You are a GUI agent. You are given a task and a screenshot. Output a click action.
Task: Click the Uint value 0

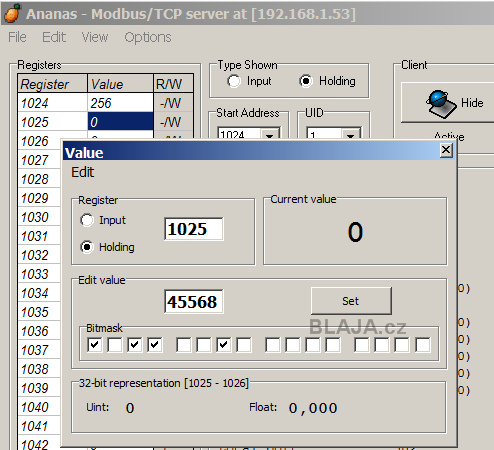point(130,408)
